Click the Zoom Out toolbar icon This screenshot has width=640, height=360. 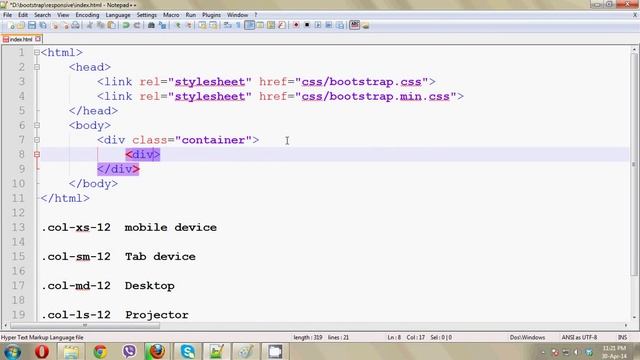point(189,25)
